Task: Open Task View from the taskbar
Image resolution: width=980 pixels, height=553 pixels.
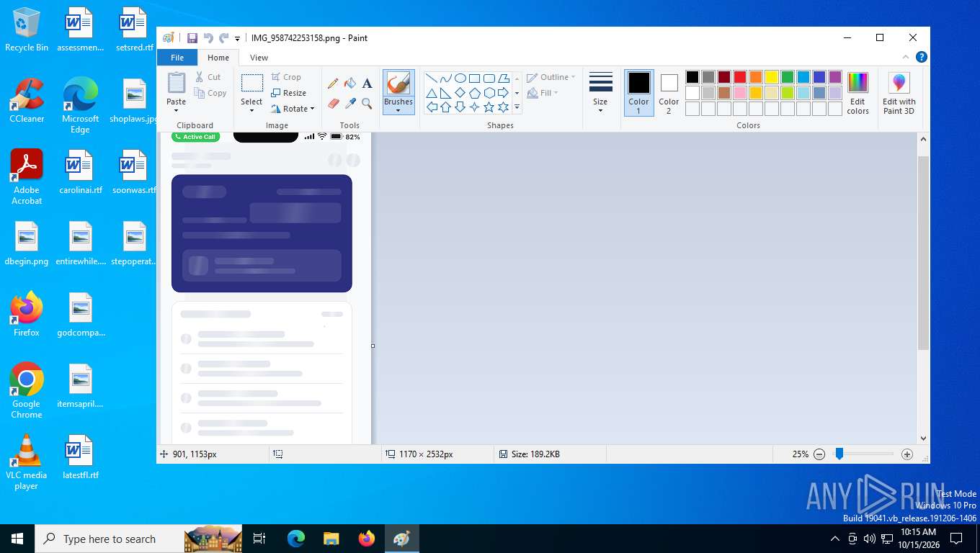Action: 260,539
